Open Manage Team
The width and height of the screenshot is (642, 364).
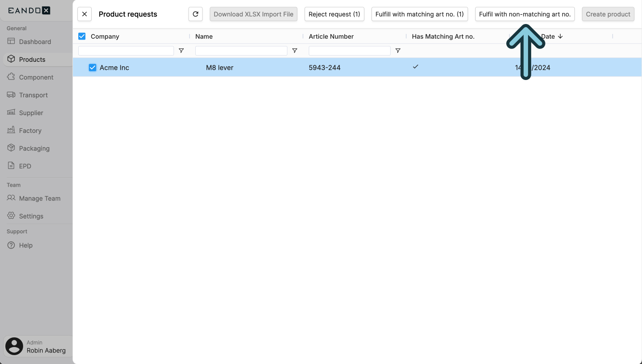40,198
